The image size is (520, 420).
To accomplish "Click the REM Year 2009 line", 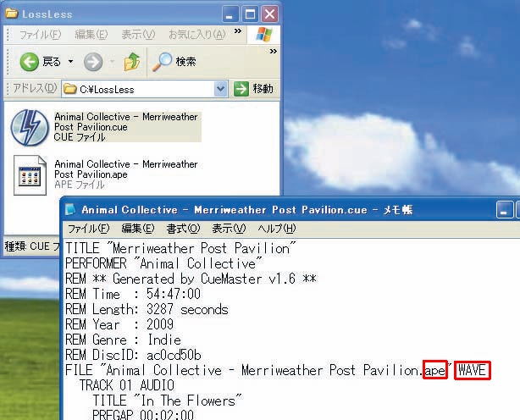I will point(119,324).
